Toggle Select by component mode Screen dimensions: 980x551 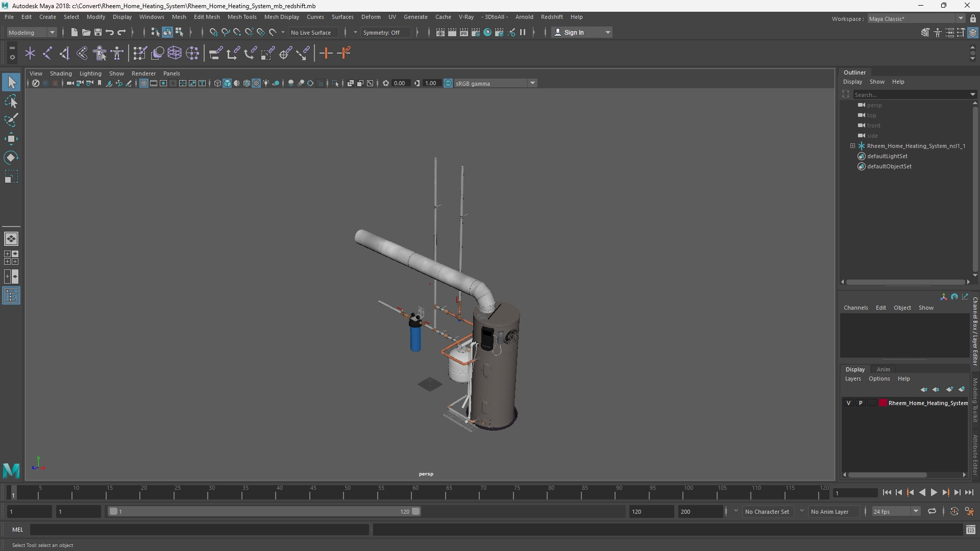pos(179,33)
